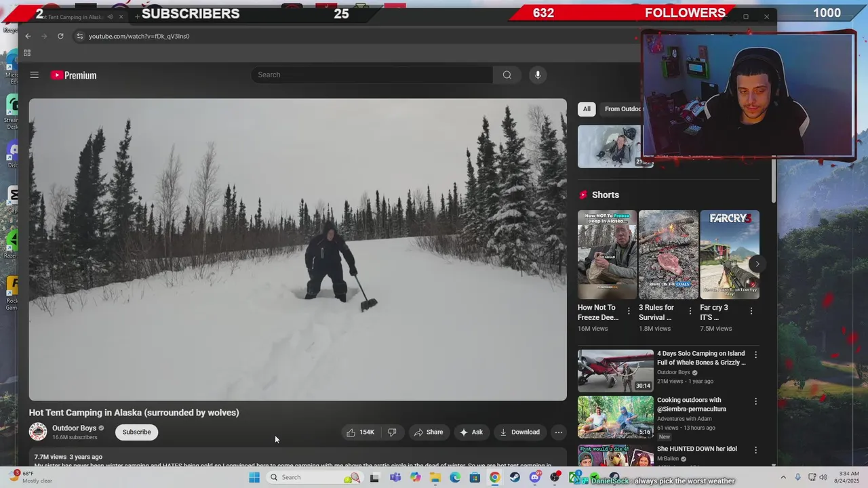The width and height of the screenshot is (868, 488).
Task: Click the youtube.com address bar URL
Action: 139,36
